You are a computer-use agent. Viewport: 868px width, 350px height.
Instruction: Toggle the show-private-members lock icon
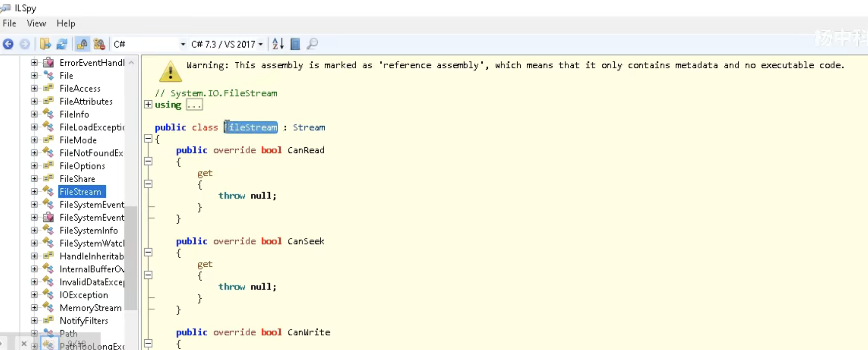pos(99,44)
